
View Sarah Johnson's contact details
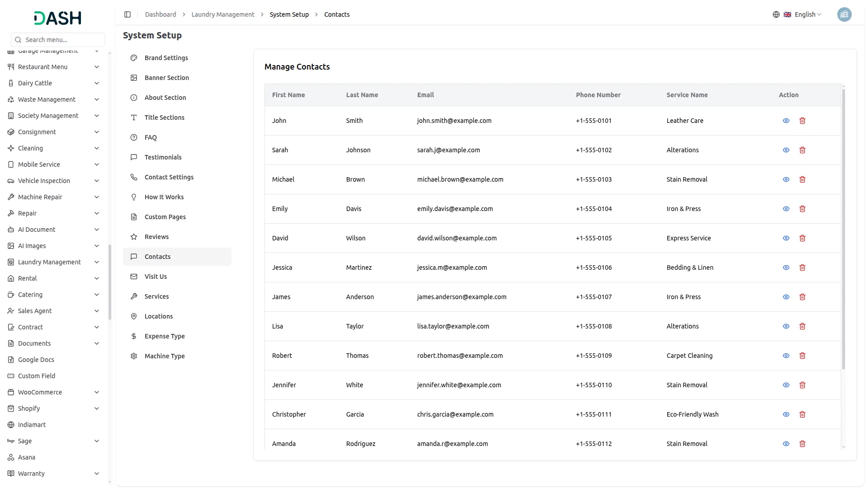pos(786,150)
